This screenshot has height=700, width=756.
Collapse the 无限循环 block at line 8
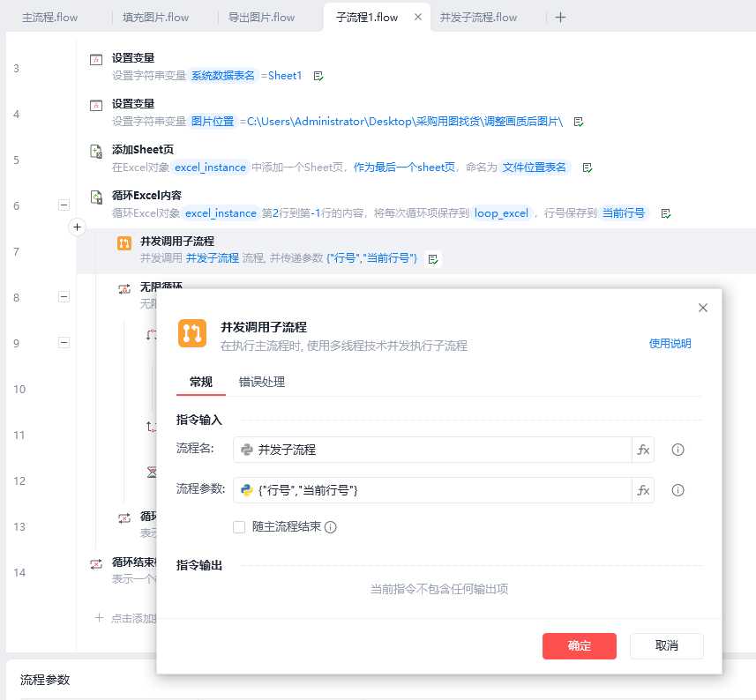64,297
